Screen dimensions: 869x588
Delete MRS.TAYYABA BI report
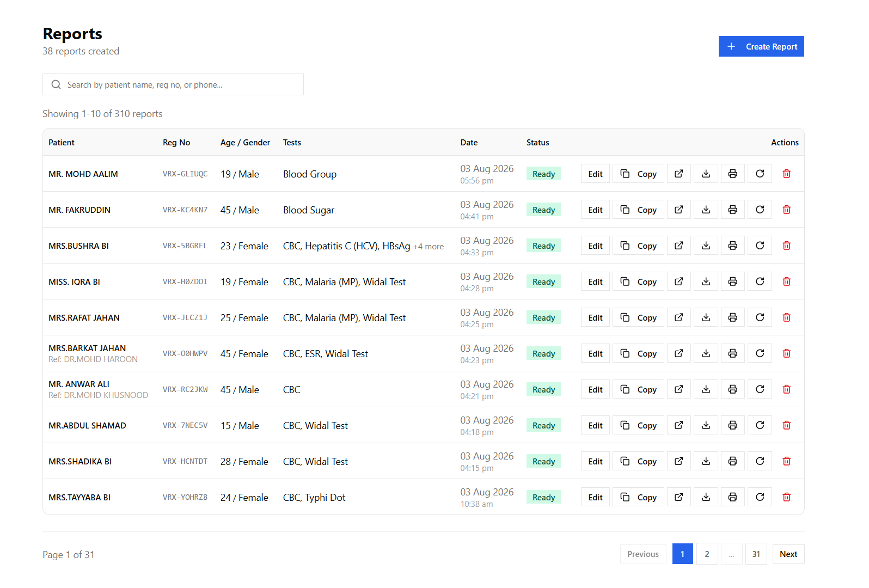[787, 497]
